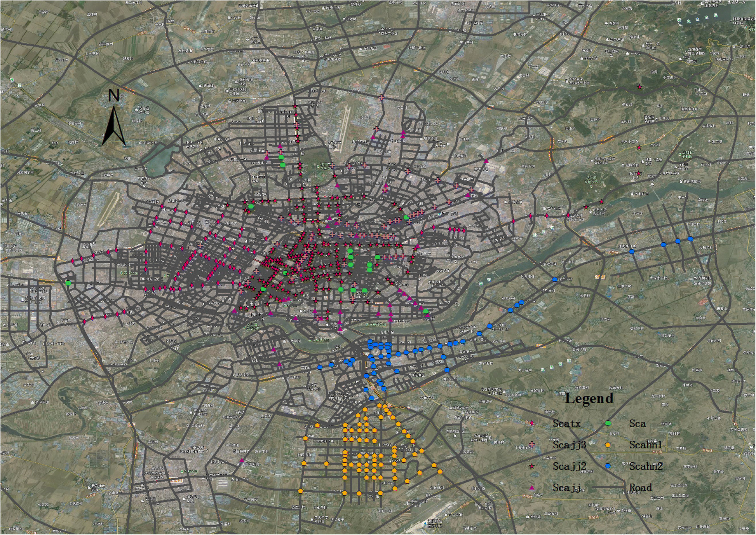Select the Scajj3 legend label
Image resolution: width=756 pixels, height=535 pixels.
tap(569, 445)
